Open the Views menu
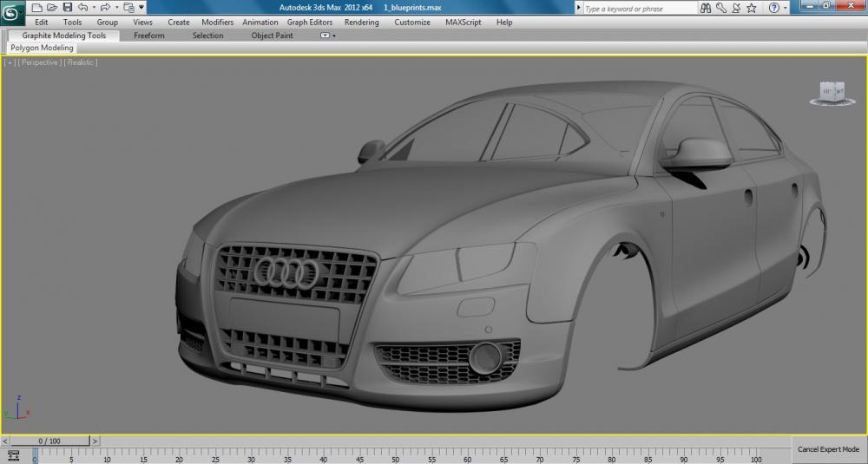The image size is (868, 464). (142, 23)
